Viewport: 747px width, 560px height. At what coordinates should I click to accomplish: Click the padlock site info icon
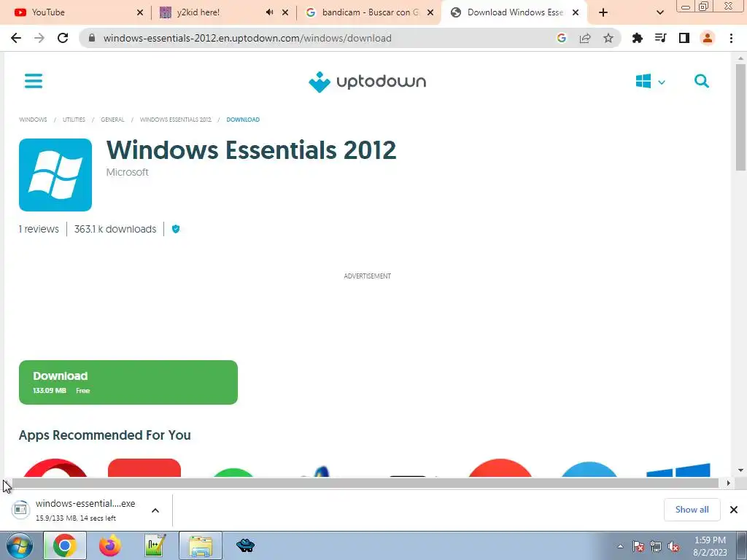pyautogui.click(x=92, y=38)
